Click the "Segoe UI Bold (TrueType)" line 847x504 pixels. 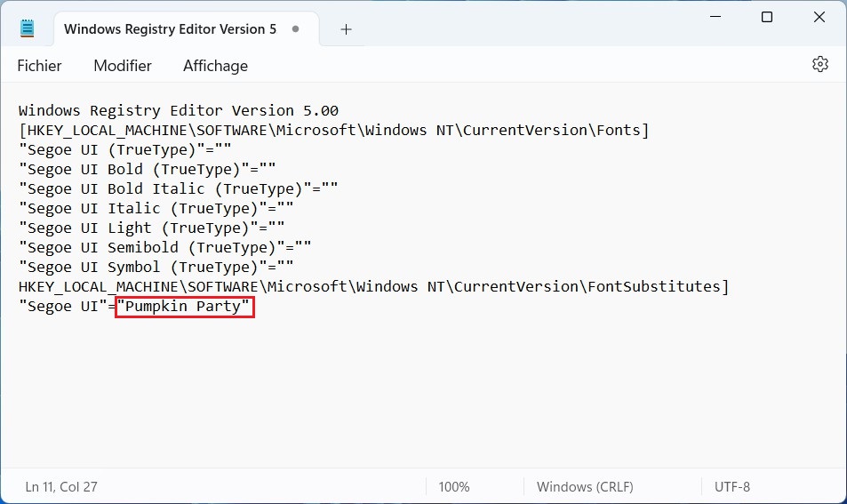point(147,169)
